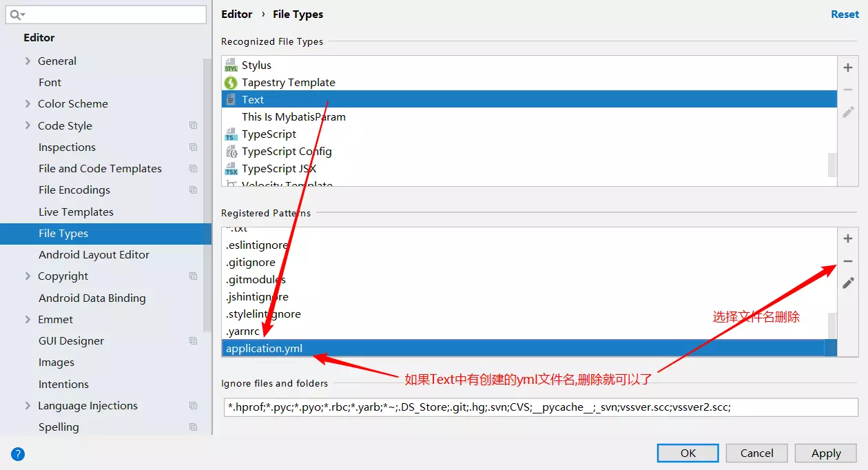Open File Encodings settings
Viewport: 868px width, 470px height.
click(x=74, y=190)
